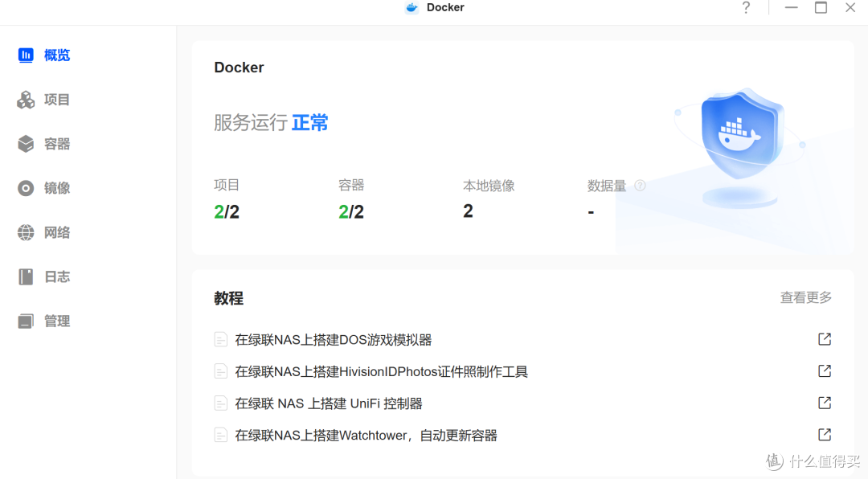The image size is (868, 479).
Task: Click the 镜像 disc icon in sidebar
Action: (x=26, y=188)
